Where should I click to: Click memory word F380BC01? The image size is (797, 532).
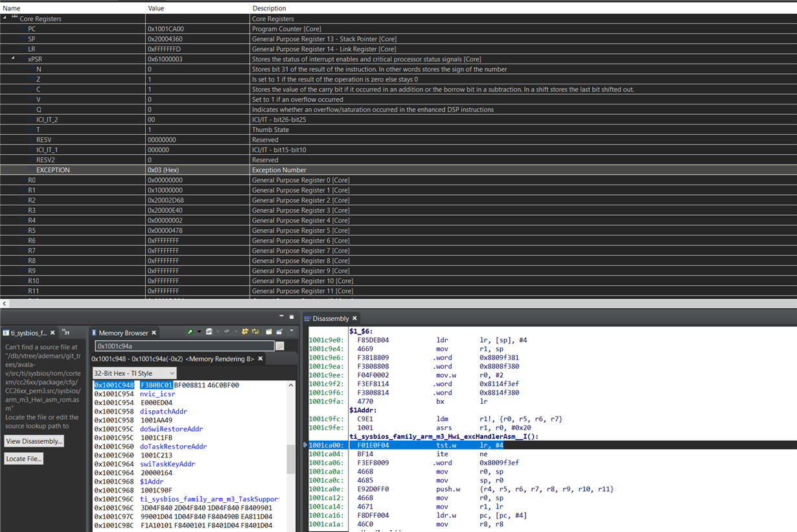pyautogui.click(x=156, y=385)
